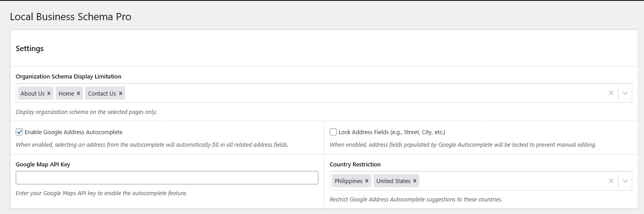Clear all selected organization schema pages
This screenshot has width=644, height=214.
(611, 93)
